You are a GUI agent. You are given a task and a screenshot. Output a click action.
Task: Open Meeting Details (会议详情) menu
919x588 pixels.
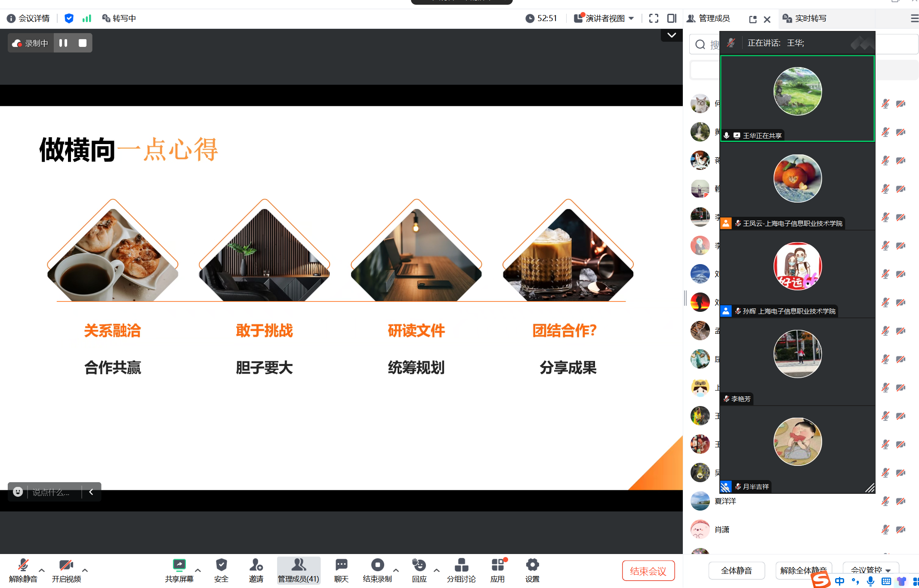point(28,18)
